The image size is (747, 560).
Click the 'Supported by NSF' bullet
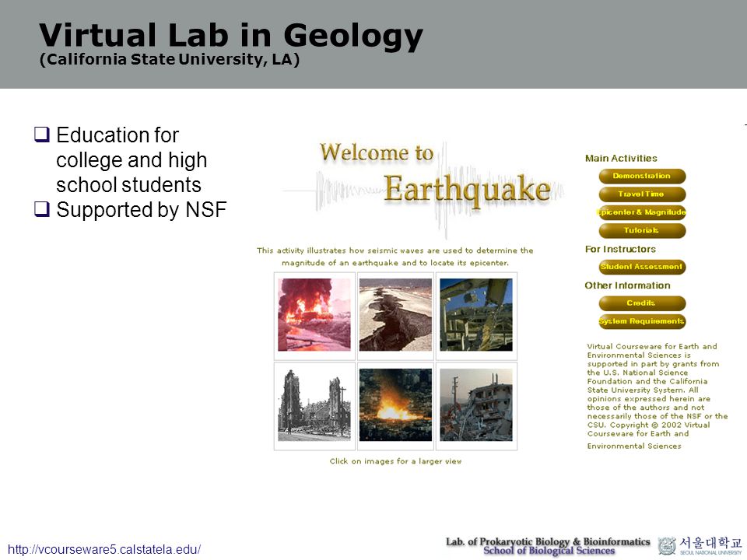(141, 209)
